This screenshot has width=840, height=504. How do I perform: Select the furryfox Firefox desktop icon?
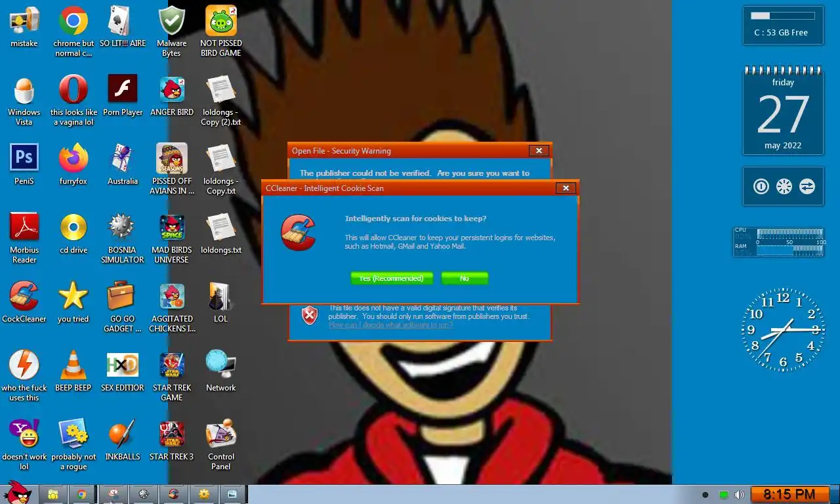click(73, 165)
